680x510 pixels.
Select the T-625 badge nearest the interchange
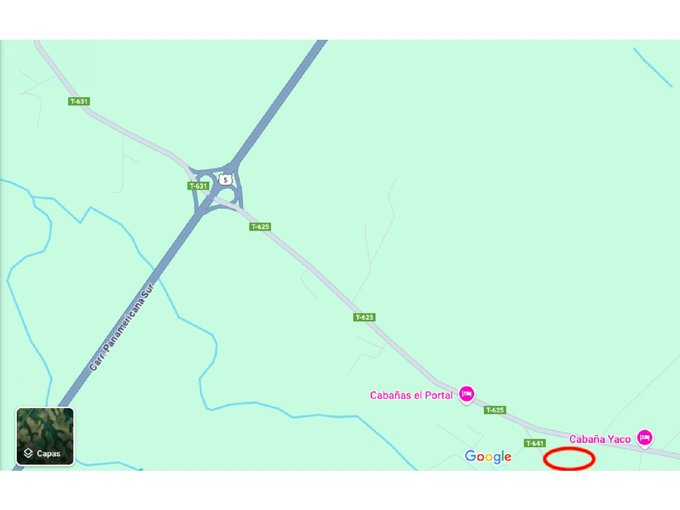click(x=260, y=227)
